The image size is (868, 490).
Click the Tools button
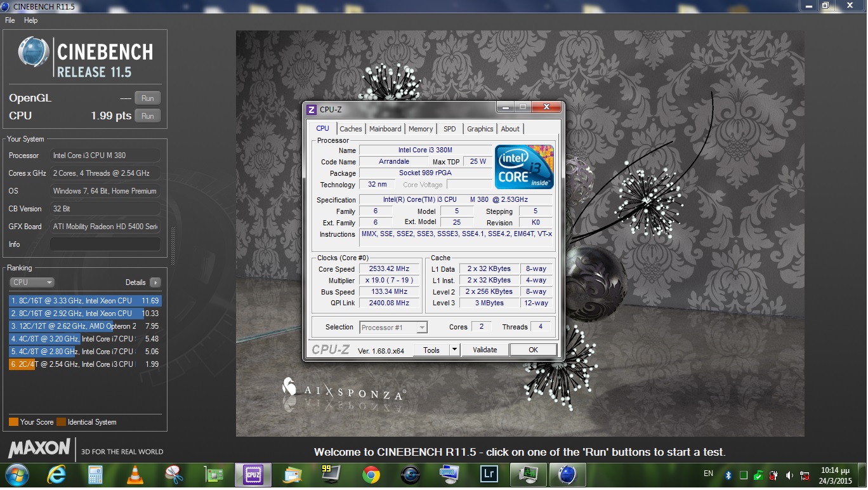tap(431, 350)
